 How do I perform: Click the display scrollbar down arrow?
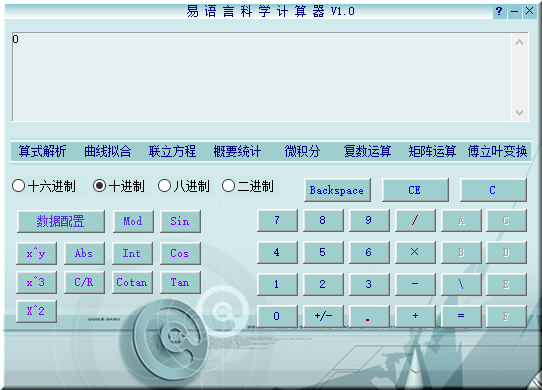coord(519,112)
